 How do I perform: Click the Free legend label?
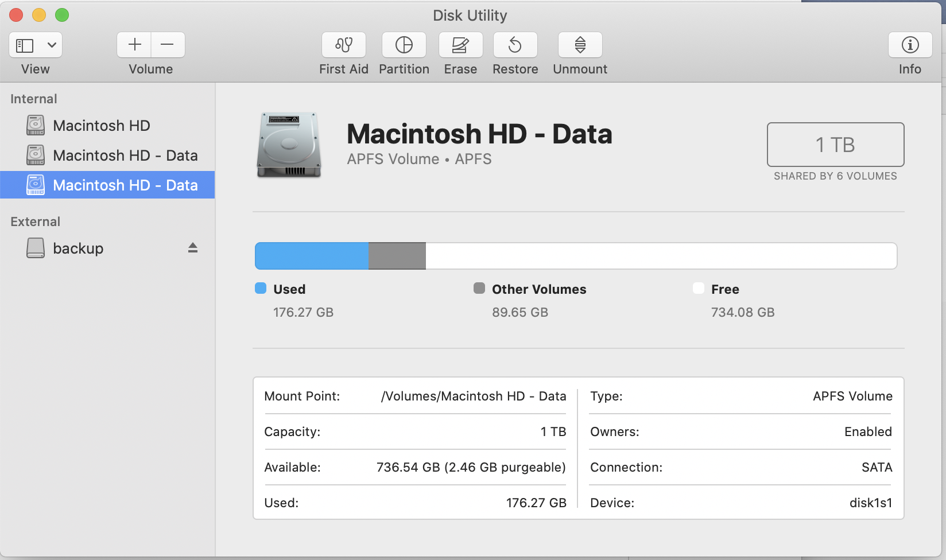pyautogui.click(x=725, y=289)
